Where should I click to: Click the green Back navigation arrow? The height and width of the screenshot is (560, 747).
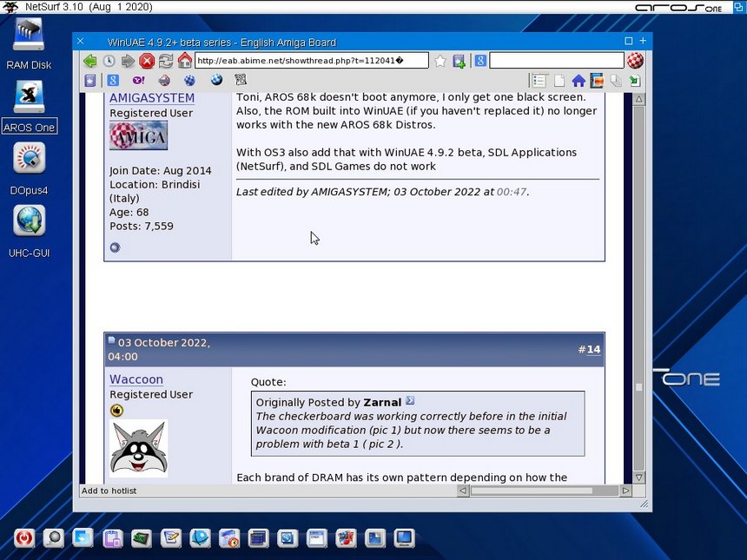(x=89, y=61)
